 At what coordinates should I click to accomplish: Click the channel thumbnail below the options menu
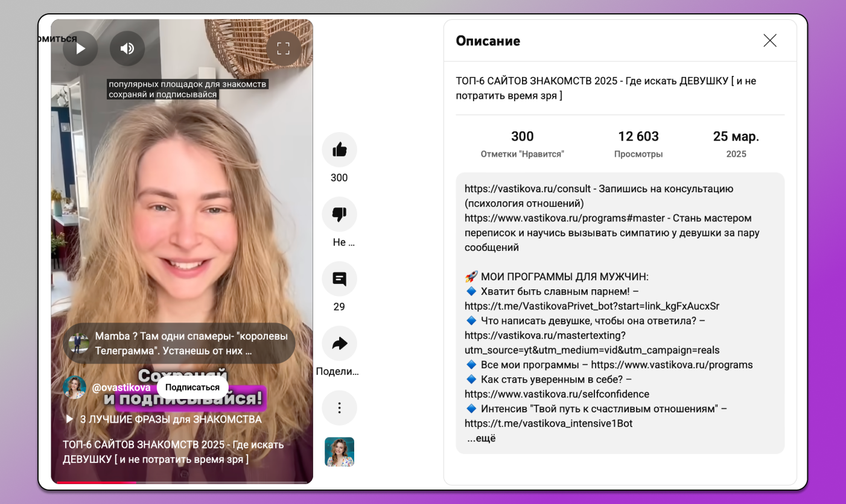click(x=339, y=452)
